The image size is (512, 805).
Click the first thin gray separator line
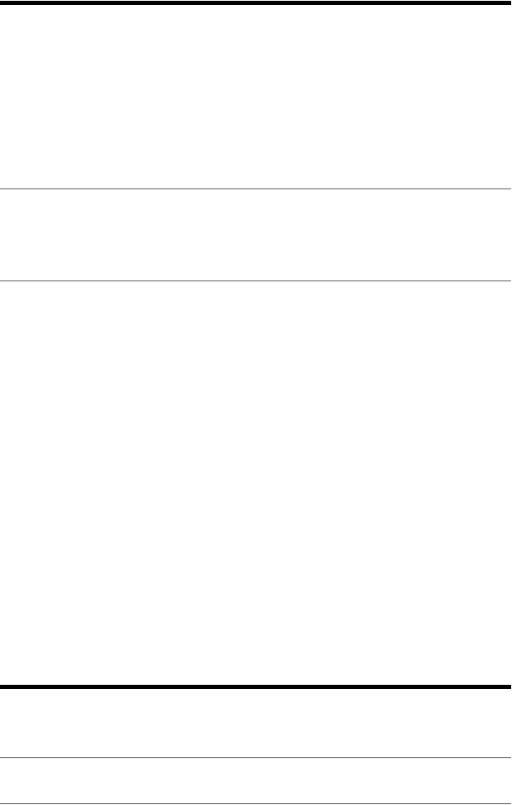click(256, 189)
